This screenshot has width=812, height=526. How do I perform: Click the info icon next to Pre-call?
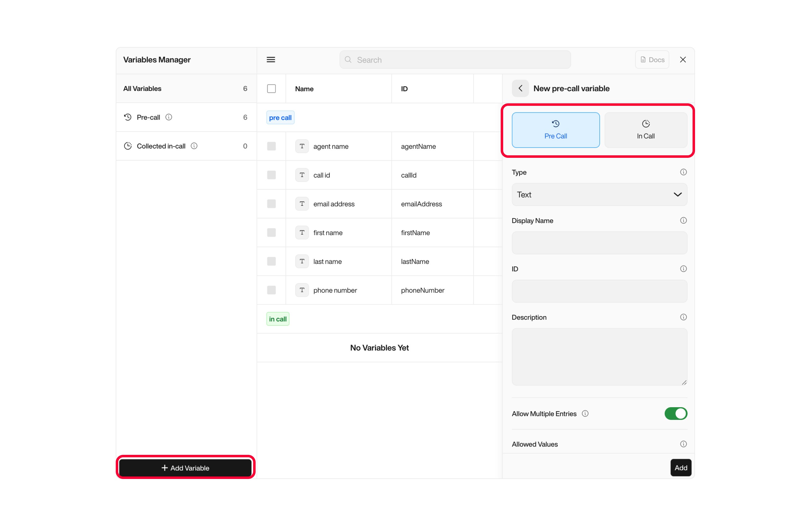[169, 117]
